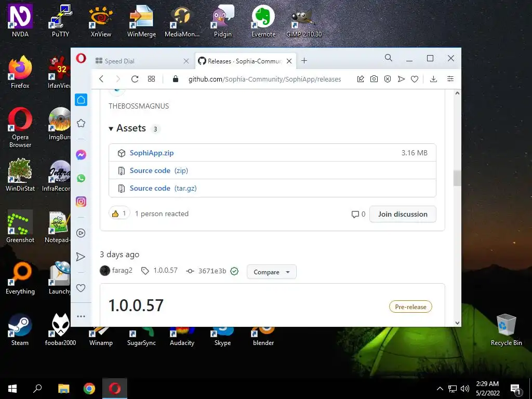Select Recycle Bin on the desktop
The width and height of the screenshot is (532, 399).
point(506,329)
